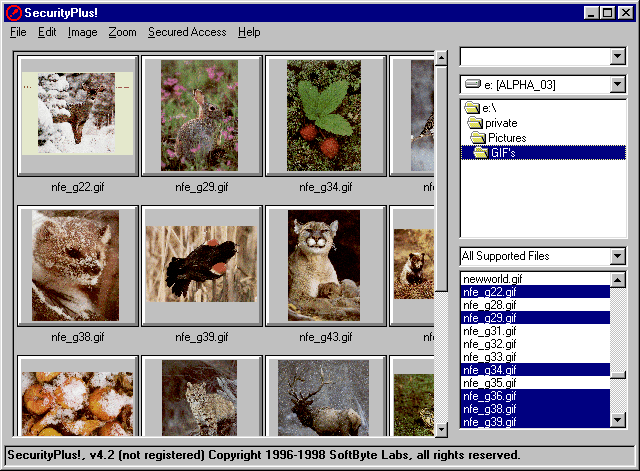Click the nfe_g29.gif caption under thumbnail
Image resolution: width=640 pixels, height=471 pixels.
click(202, 187)
